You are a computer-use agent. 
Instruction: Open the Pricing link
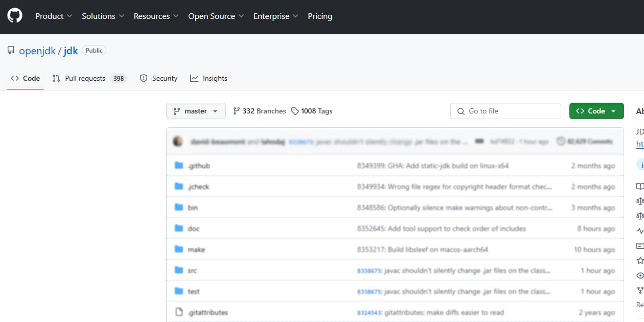pyautogui.click(x=320, y=16)
